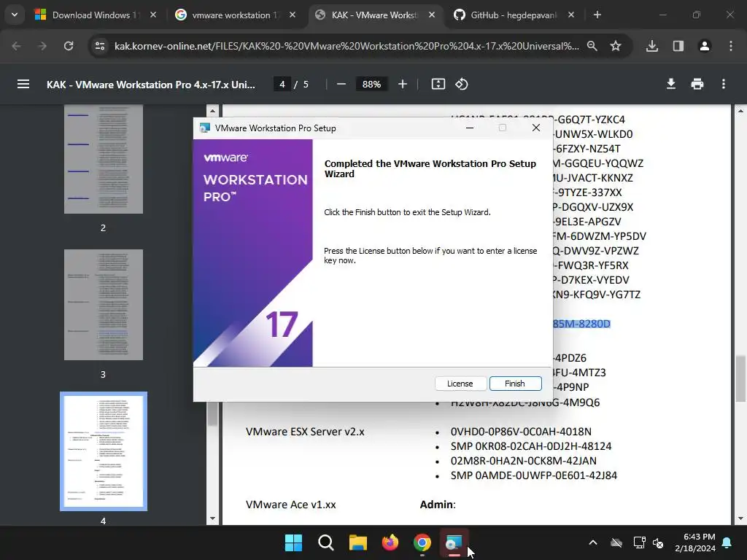Select page 2 thumbnail

[x=104, y=159]
